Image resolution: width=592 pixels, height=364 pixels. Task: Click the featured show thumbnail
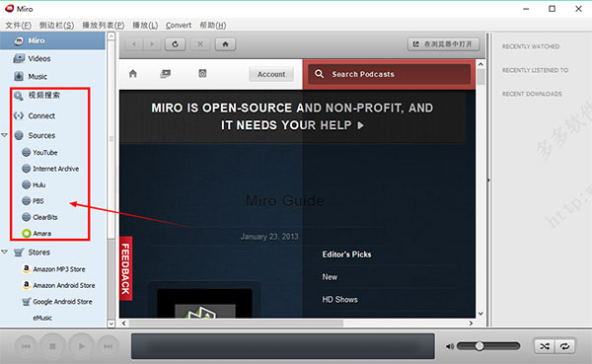coord(204,304)
